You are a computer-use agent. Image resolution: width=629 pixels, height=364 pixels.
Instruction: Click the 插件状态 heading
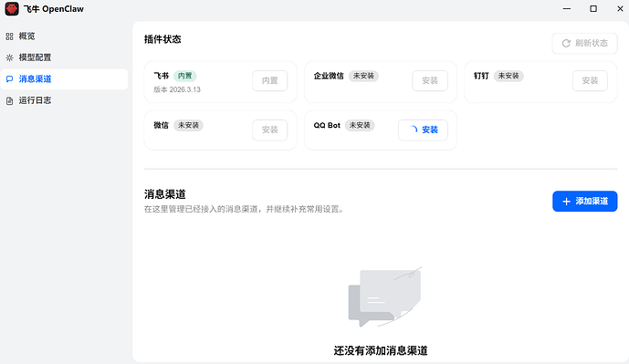coord(162,39)
